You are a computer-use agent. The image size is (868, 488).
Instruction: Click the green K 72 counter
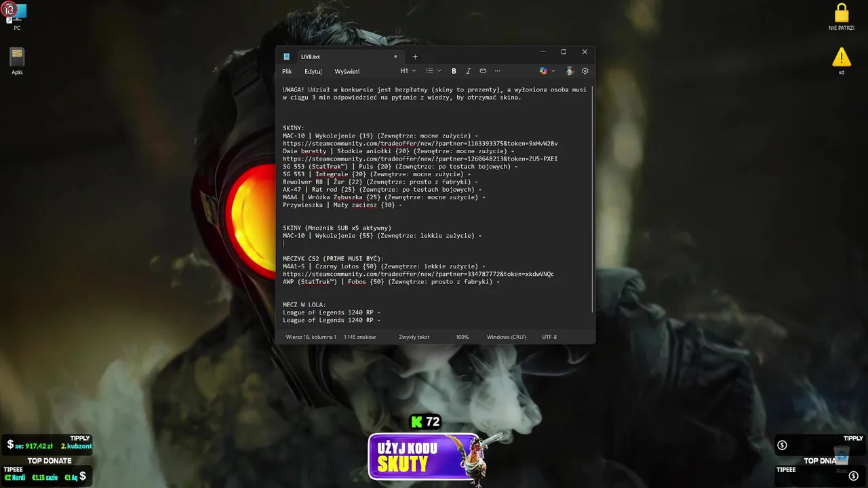click(425, 422)
